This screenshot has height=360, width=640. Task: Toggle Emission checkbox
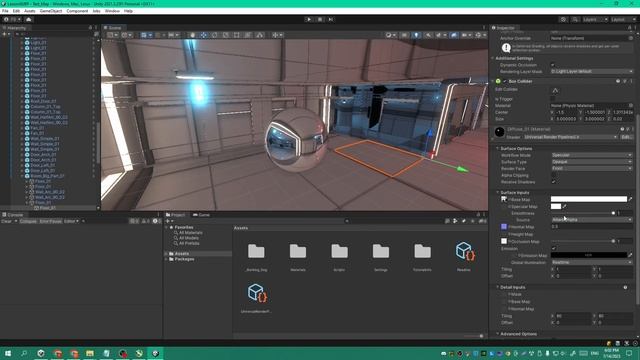click(553, 248)
